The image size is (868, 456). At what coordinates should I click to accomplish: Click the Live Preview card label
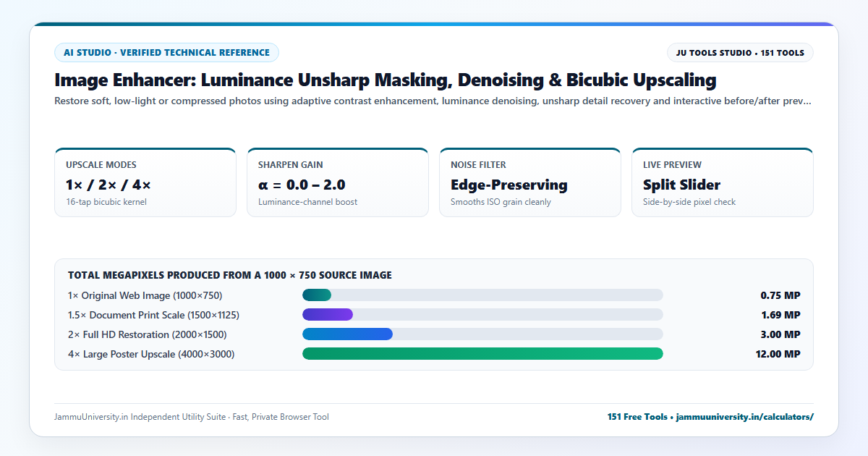coord(672,165)
